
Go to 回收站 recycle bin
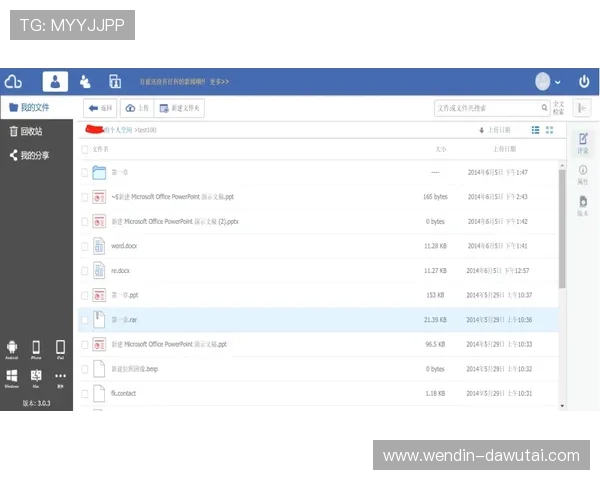point(31,131)
